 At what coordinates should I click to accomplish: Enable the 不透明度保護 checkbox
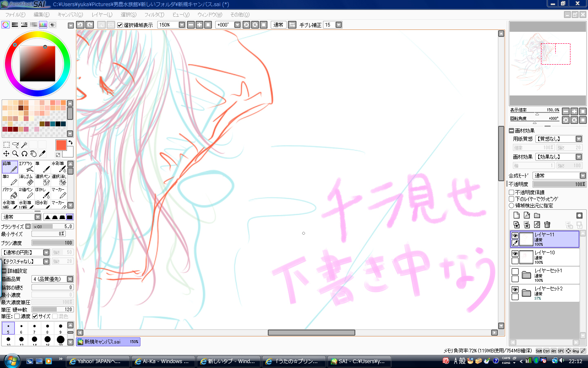tap(511, 192)
